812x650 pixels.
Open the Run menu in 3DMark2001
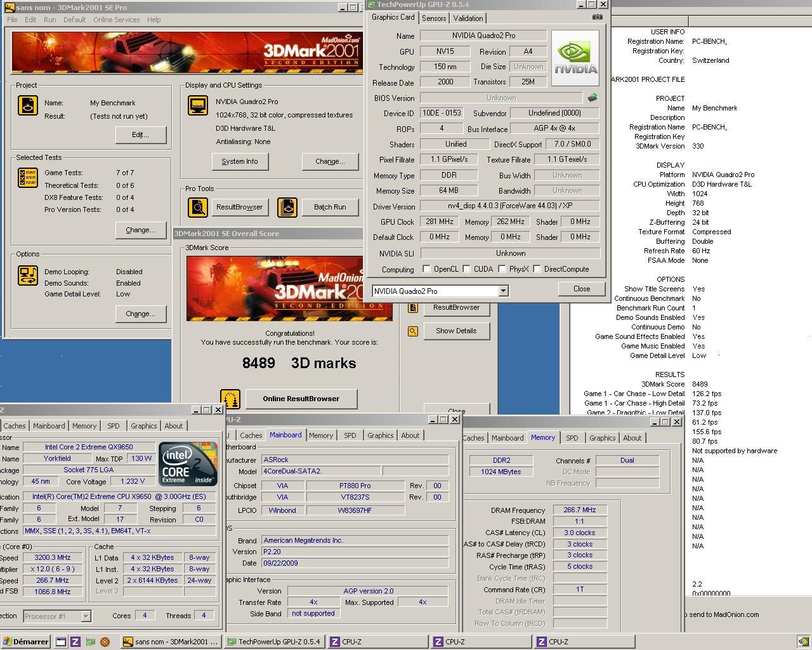coord(50,20)
